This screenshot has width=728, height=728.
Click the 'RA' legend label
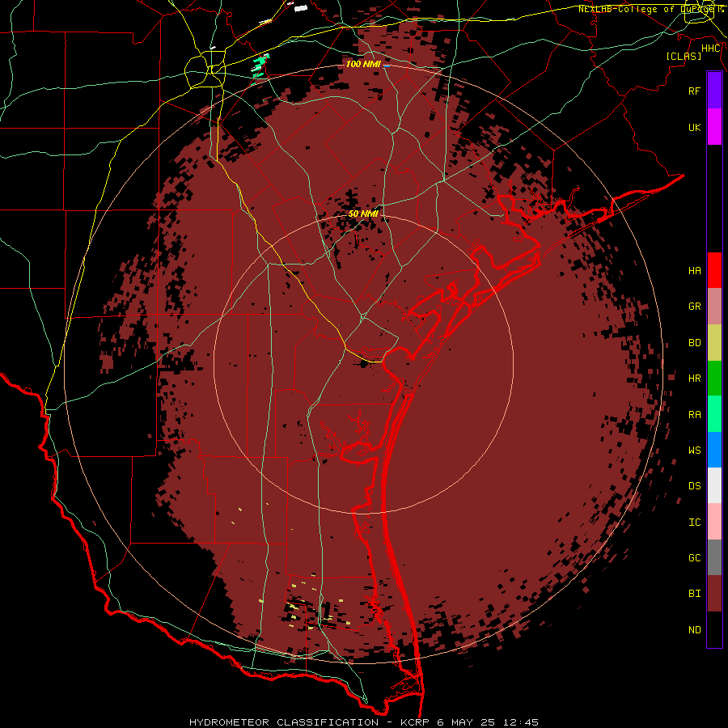click(695, 415)
